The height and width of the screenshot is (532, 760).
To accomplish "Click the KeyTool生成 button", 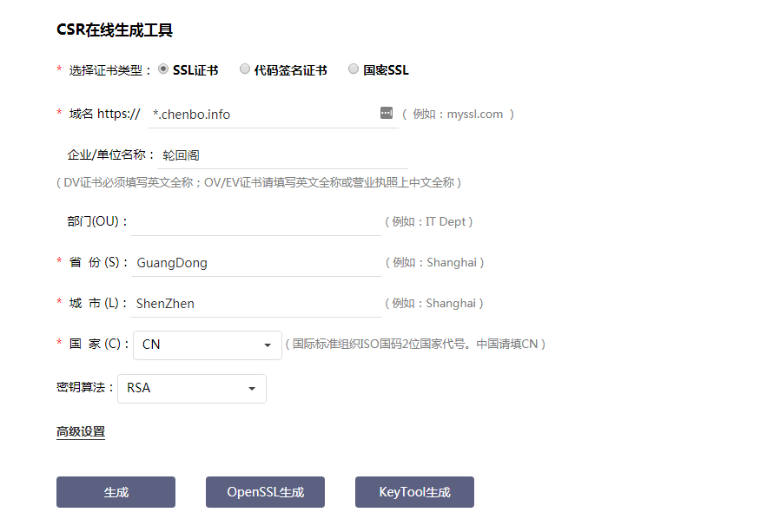I will [414, 492].
